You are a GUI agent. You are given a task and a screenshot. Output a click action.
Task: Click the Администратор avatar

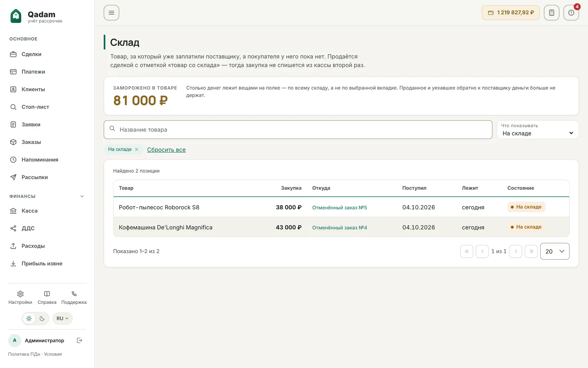[x=15, y=340]
